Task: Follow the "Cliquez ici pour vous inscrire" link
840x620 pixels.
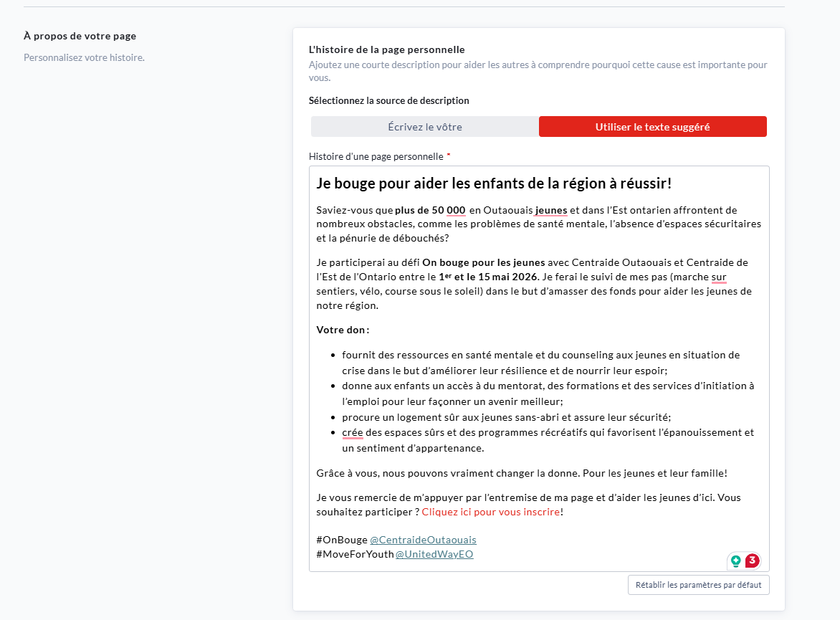Action: click(x=490, y=512)
